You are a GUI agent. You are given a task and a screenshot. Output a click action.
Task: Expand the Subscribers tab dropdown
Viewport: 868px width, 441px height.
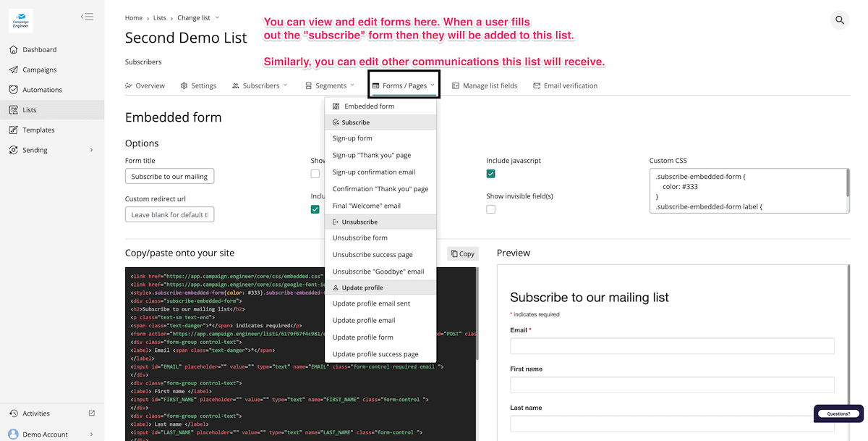click(260, 85)
